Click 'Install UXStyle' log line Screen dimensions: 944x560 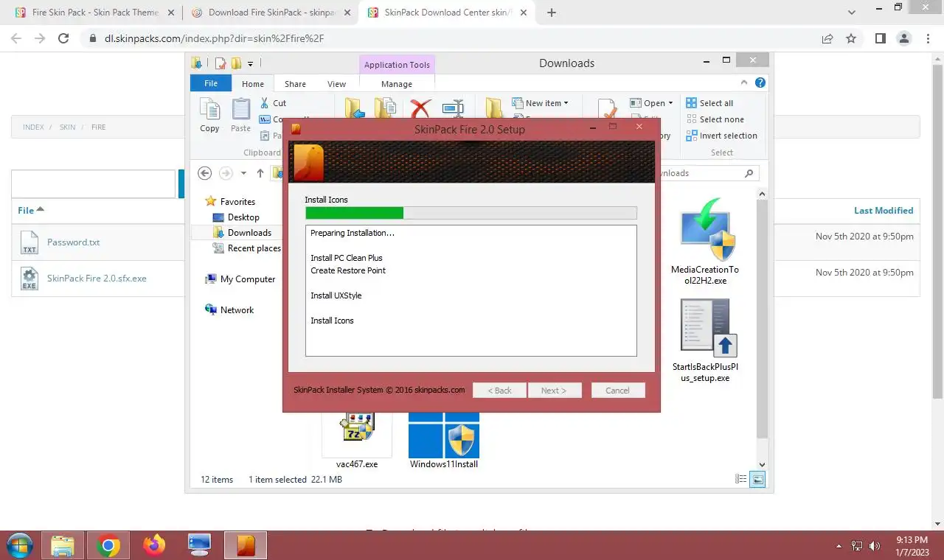click(x=336, y=295)
